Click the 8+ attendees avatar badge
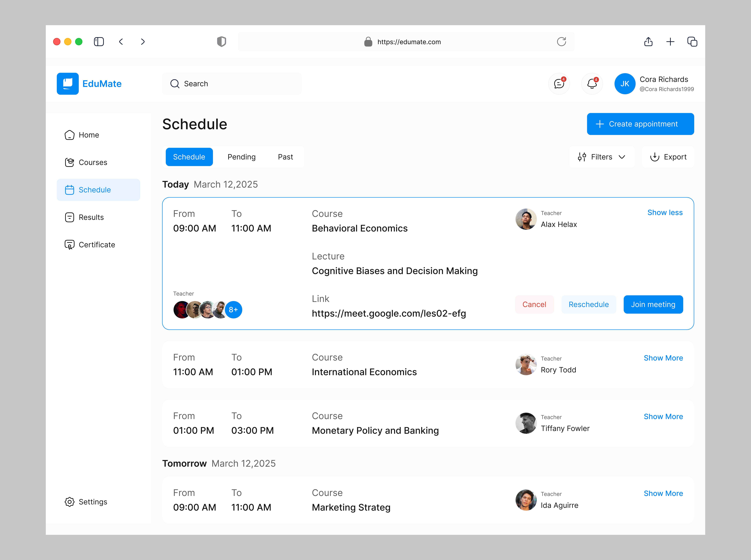Screen dimensions: 751x560 (x=233, y=310)
